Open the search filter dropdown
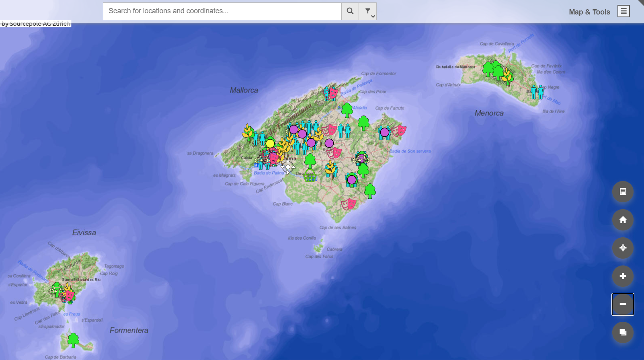 coord(368,11)
